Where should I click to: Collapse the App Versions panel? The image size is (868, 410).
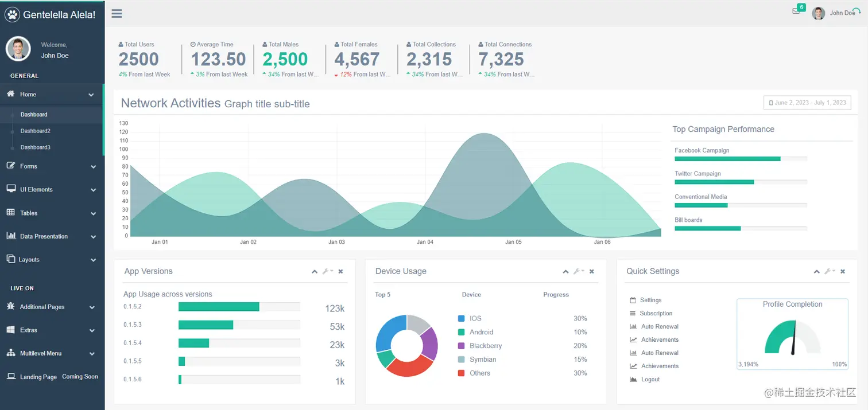(315, 271)
